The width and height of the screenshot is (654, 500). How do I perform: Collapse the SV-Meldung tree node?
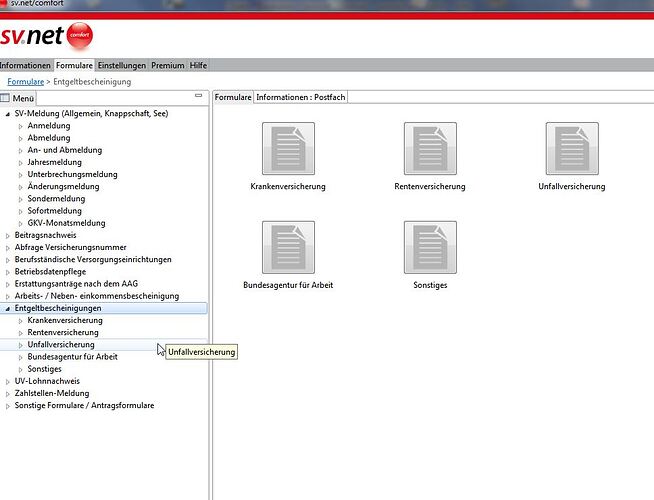coord(8,114)
